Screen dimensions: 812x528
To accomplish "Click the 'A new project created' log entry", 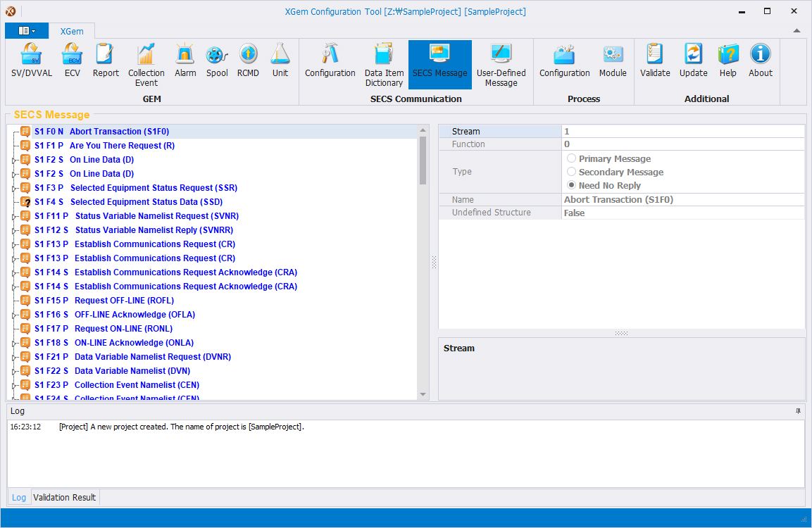I will click(x=182, y=427).
